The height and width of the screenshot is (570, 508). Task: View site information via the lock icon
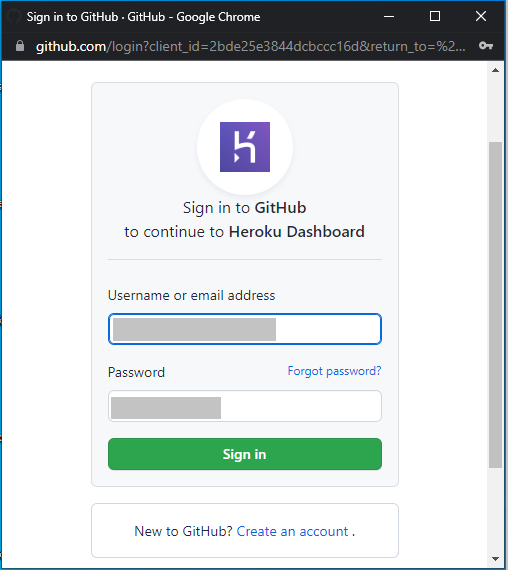pos(20,46)
